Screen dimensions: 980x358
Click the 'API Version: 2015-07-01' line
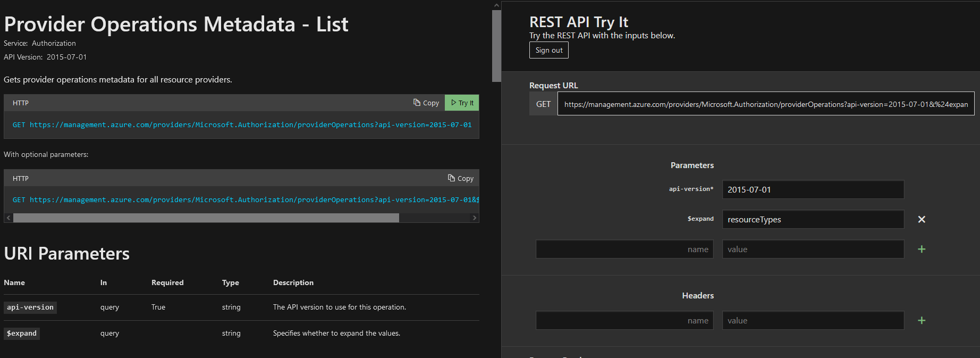(x=45, y=57)
